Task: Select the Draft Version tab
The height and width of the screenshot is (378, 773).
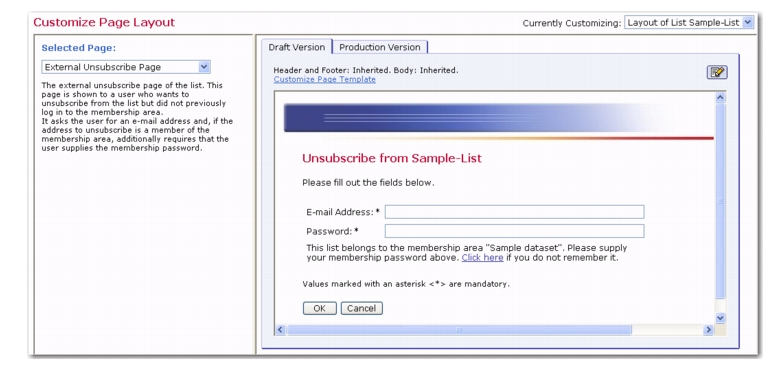Action: 297,47
